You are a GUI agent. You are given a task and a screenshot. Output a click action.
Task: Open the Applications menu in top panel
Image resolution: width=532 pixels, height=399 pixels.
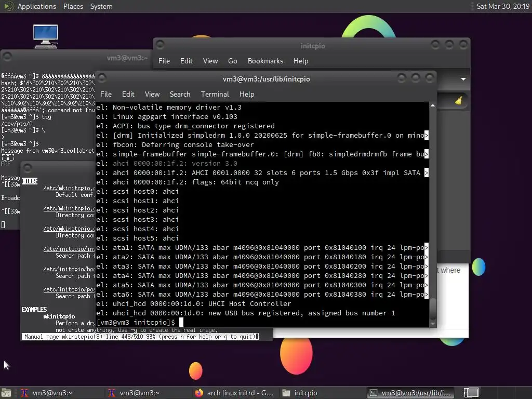37,6
